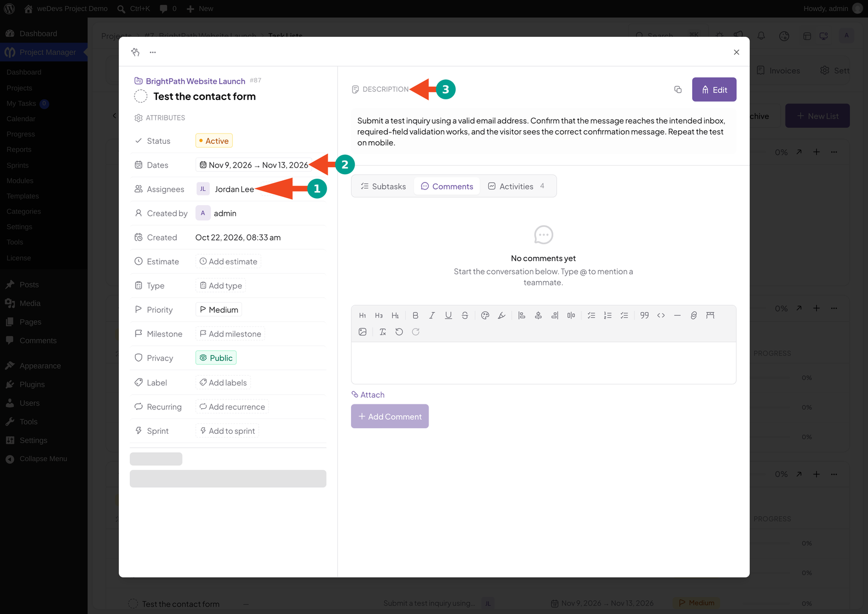Align comment text right
Image resolution: width=868 pixels, height=614 pixels.
pos(554,315)
